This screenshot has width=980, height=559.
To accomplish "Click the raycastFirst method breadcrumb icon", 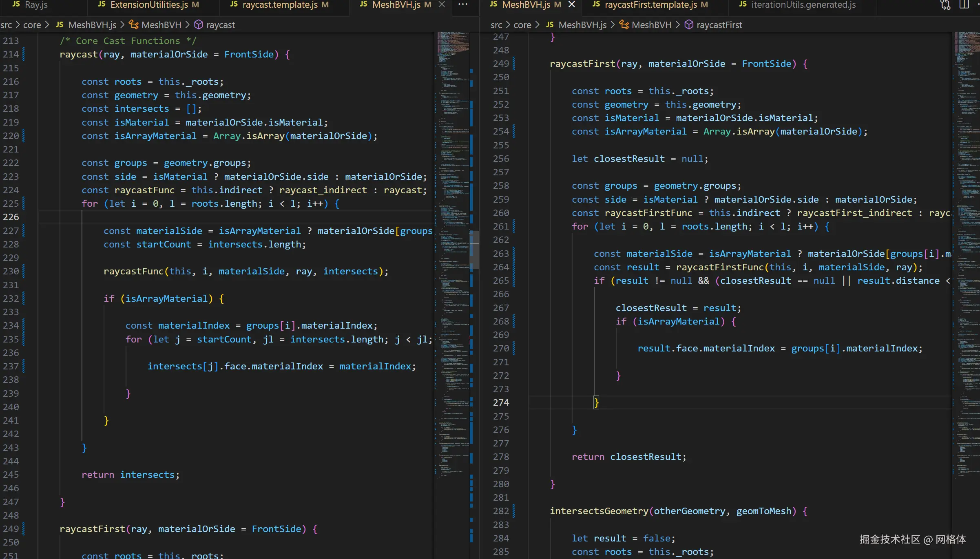I will 689,25.
